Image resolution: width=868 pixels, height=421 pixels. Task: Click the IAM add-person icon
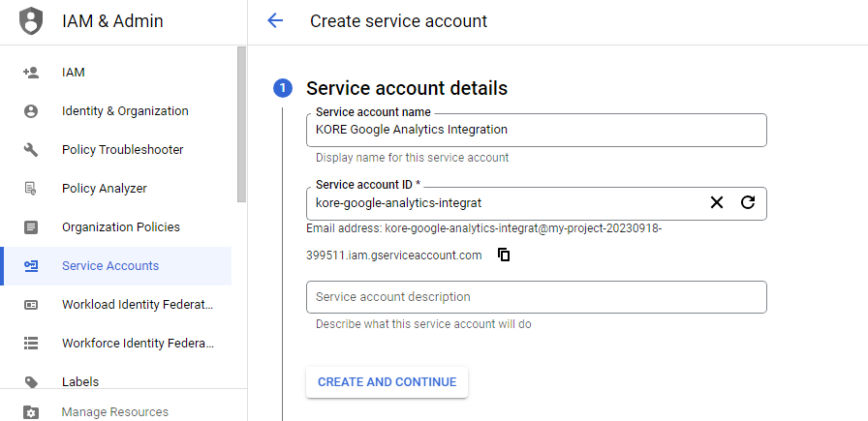click(31, 73)
